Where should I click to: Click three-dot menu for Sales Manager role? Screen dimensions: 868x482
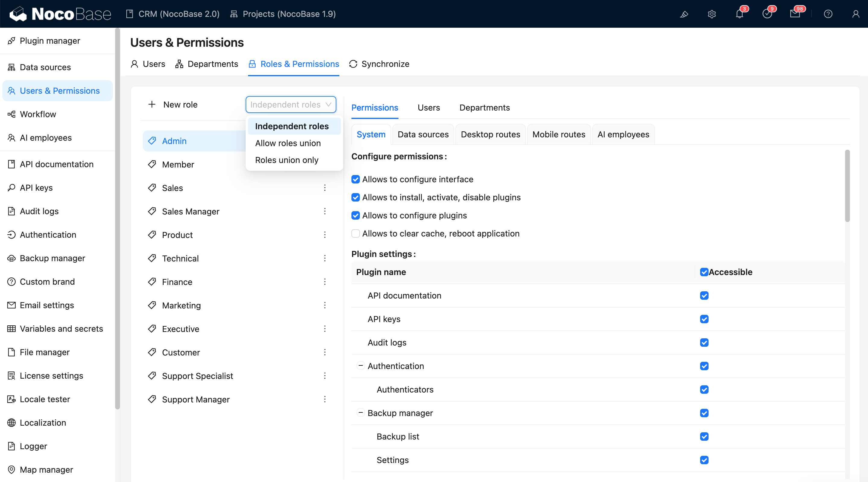tap(325, 211)
